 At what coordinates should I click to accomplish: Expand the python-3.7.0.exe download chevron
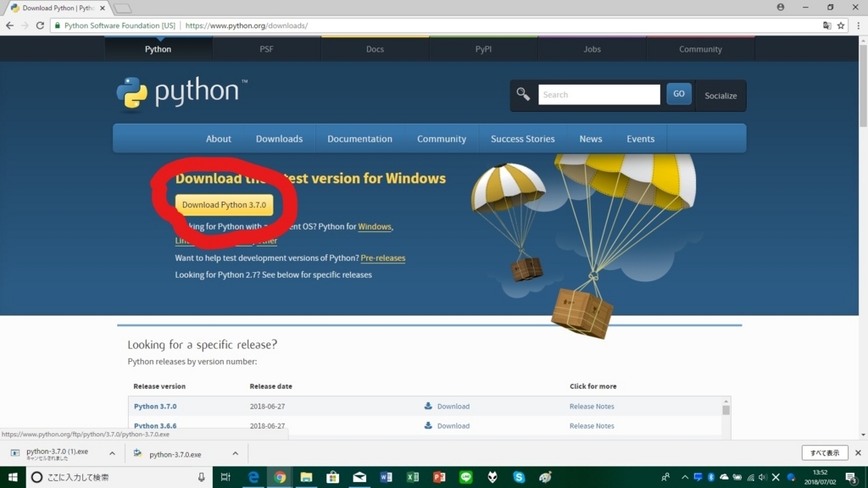pos(235,453)
